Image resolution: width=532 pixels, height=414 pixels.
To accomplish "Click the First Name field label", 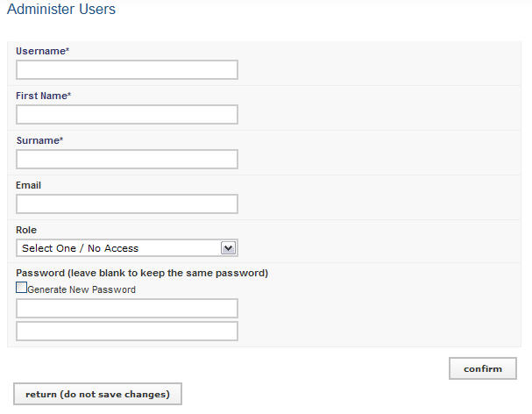I will coord(41,96).
